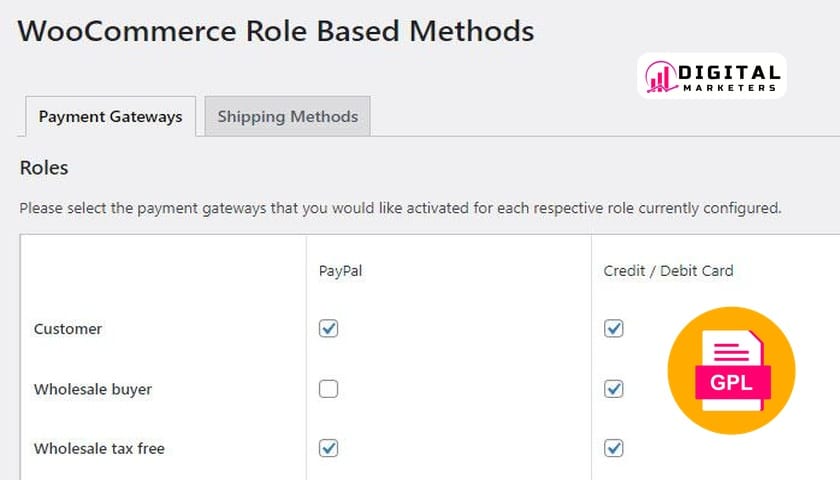Click the payment gateways description text
Viewport: 840px width, 480px height.
[x=400, y=209]
